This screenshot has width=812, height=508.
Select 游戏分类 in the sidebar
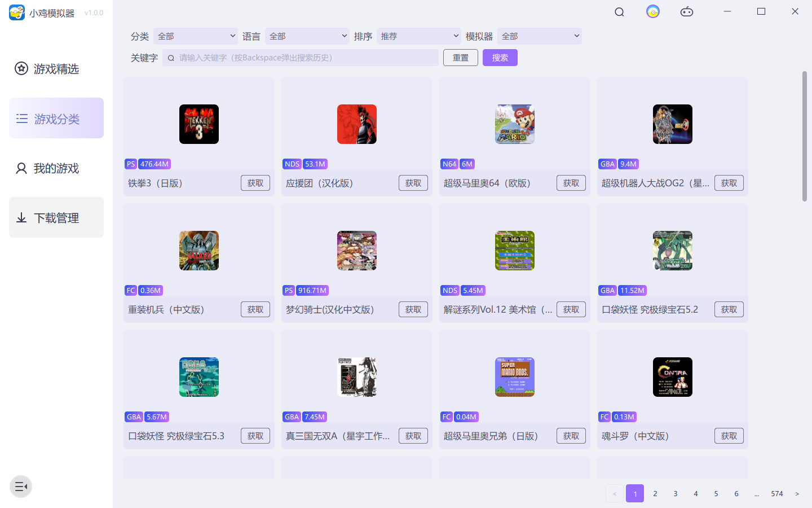tap(56, 118)
